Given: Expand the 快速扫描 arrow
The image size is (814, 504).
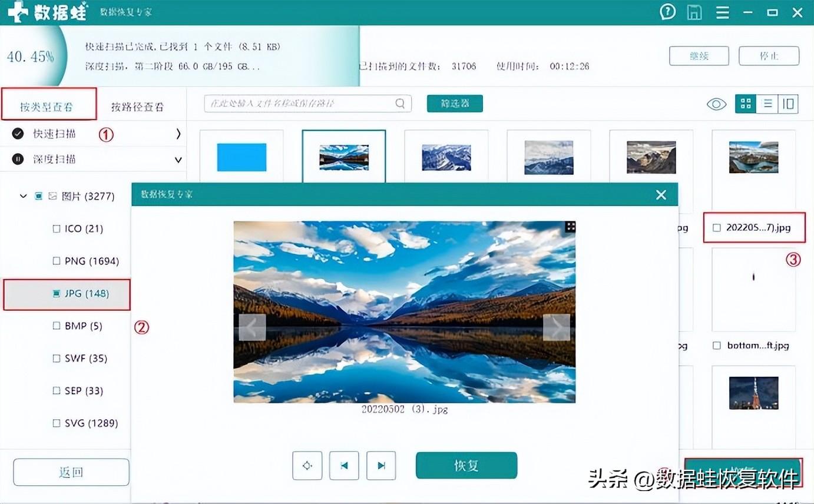Looking at the screenshot, I should 178,134.
